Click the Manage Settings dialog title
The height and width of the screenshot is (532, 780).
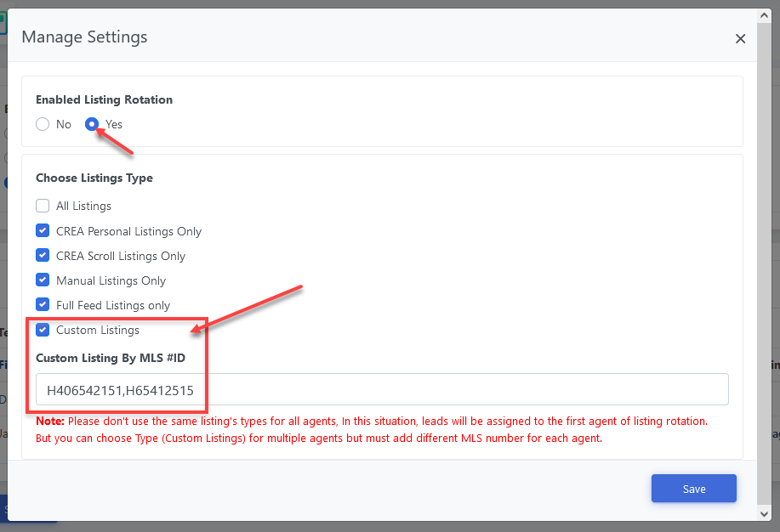[84, 37]
